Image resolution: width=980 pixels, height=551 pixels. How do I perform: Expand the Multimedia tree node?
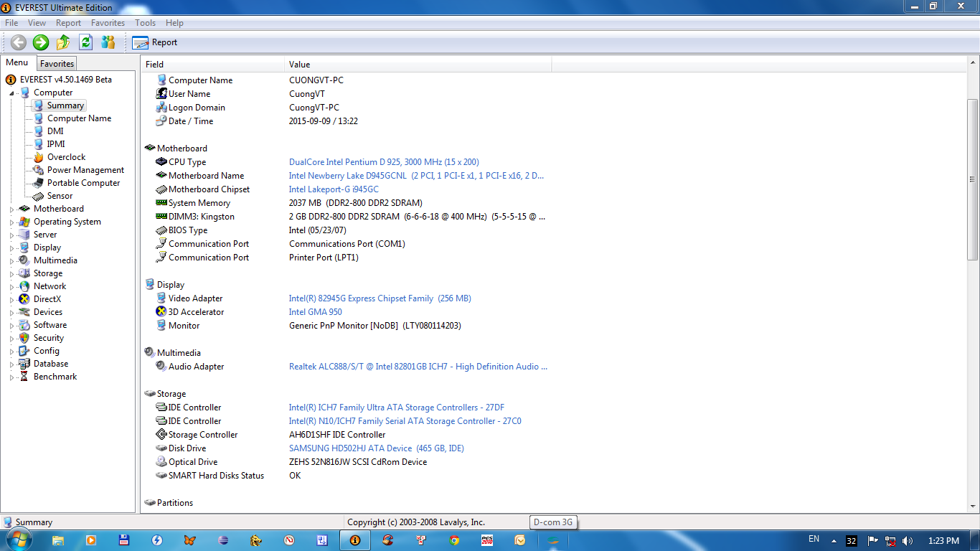coord(12,261)
